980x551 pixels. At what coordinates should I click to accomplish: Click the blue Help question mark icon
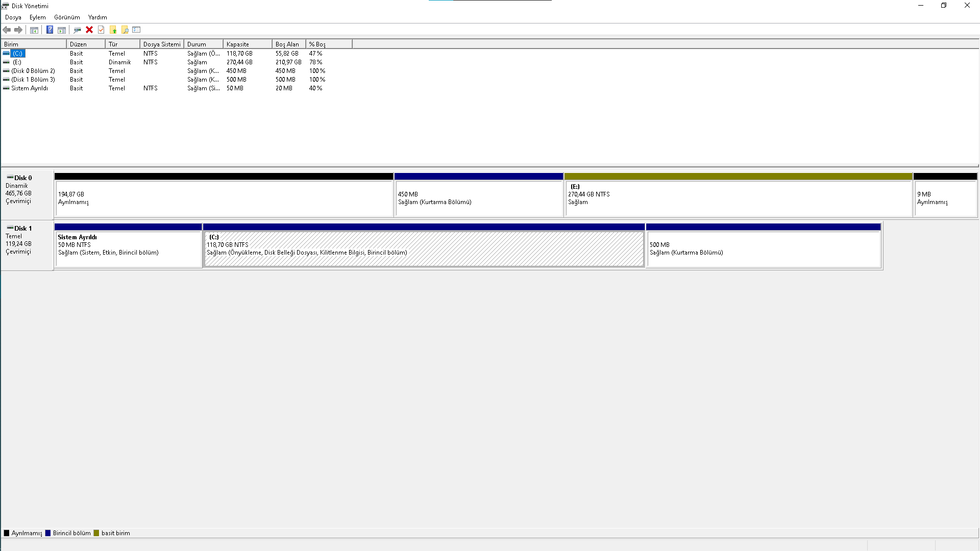click(x=50, y=30)
